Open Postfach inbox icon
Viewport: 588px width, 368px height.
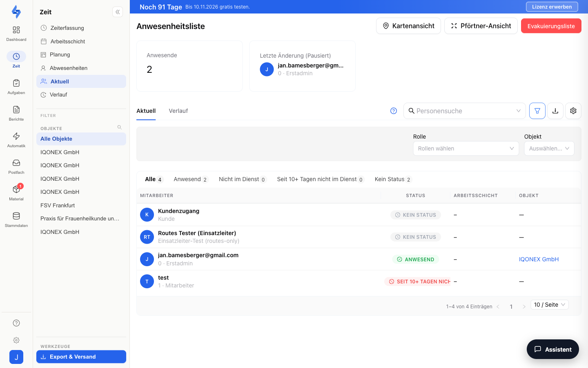click(x=16, y=163)
